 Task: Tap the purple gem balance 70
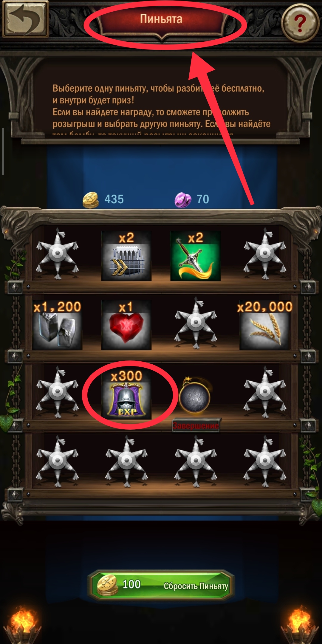tap(192, 199)
